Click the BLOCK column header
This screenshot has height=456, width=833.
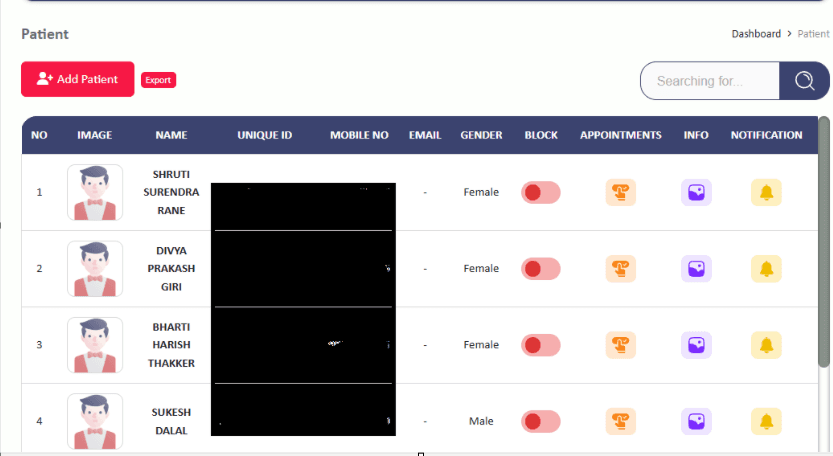[541, 136]
